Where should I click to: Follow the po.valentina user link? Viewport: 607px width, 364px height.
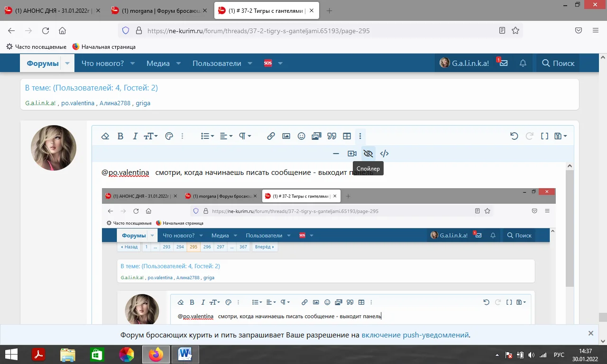point(78,103)
